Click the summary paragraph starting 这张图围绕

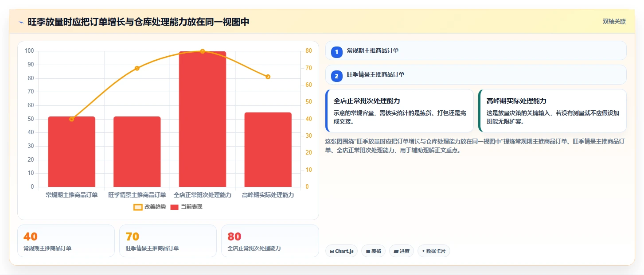tap(475, 146)
